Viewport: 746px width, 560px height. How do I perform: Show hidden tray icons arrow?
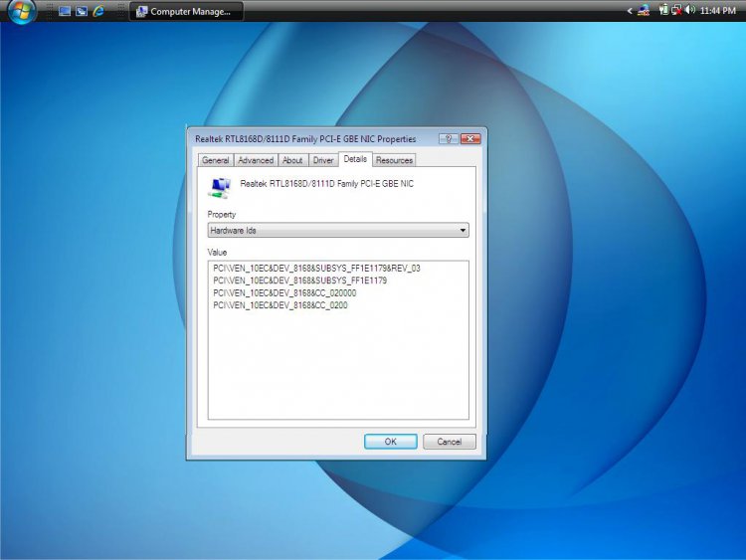pos(630,11)
